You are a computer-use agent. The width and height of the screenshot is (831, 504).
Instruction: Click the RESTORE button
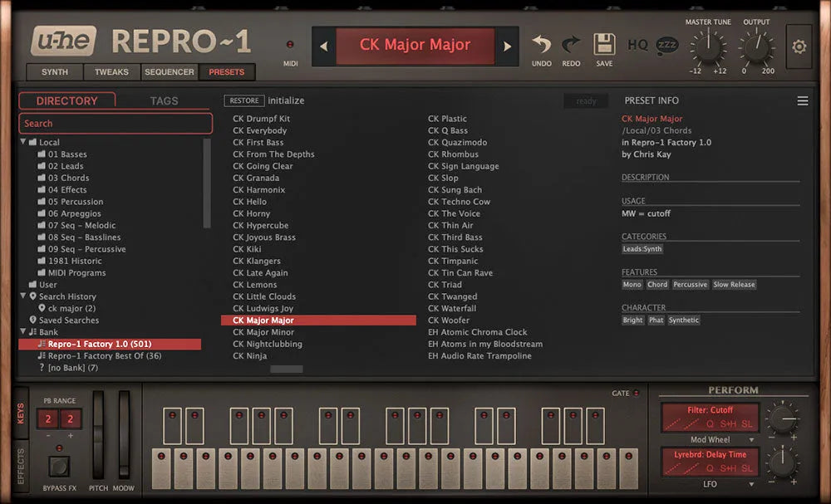[244, 100]
